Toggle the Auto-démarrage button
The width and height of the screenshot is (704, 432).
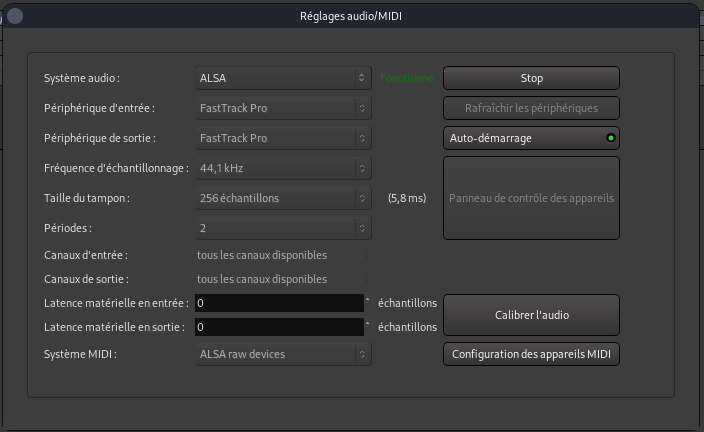coord(531,138)
